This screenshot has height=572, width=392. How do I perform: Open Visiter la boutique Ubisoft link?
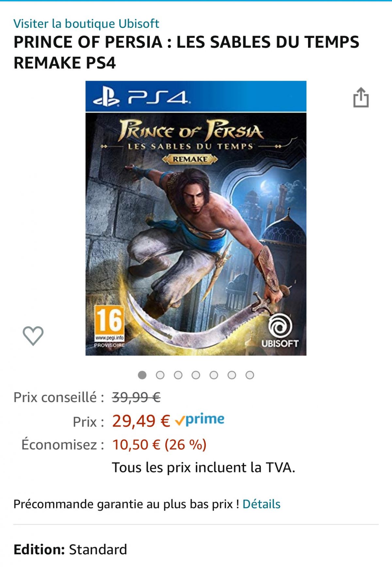pos(86,24)
